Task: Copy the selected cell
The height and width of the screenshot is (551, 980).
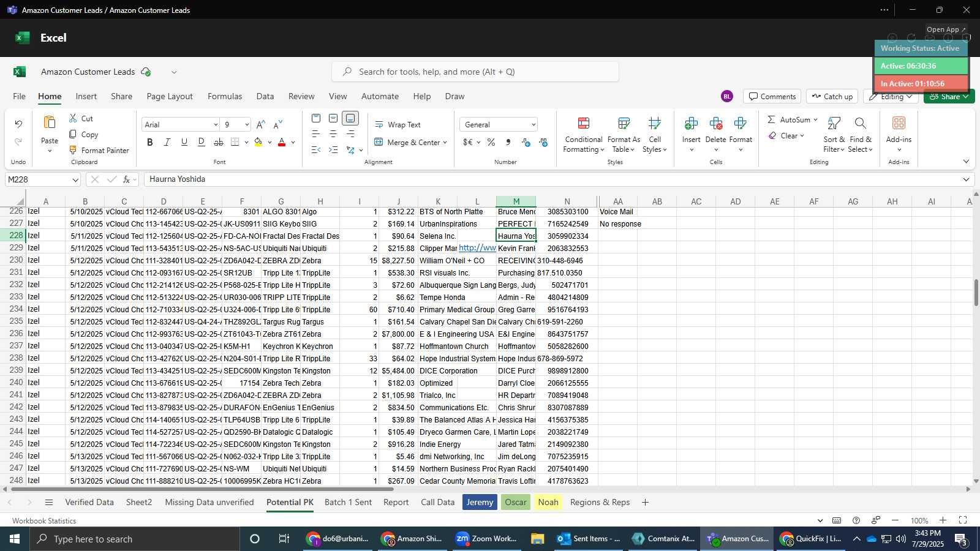Action: 83,135
